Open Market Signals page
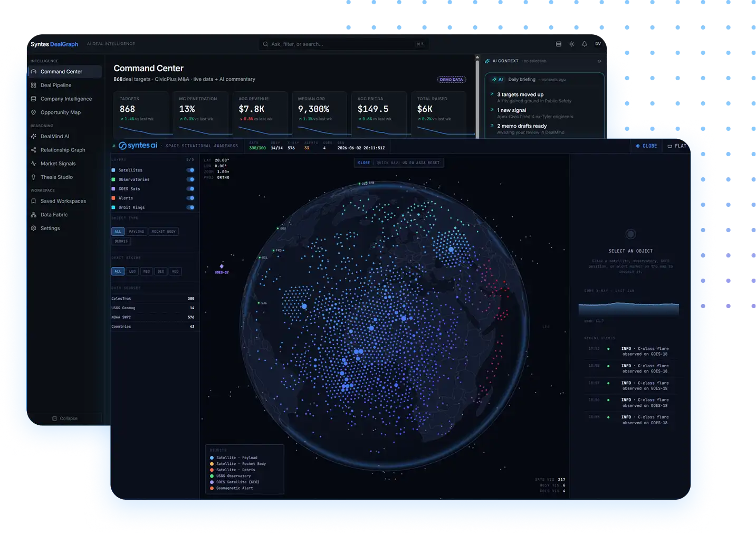Screen dimensions: 756x534 (58, 164)
